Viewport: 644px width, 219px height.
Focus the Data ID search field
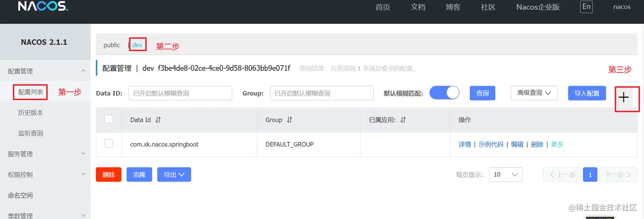tap(180, 93)
